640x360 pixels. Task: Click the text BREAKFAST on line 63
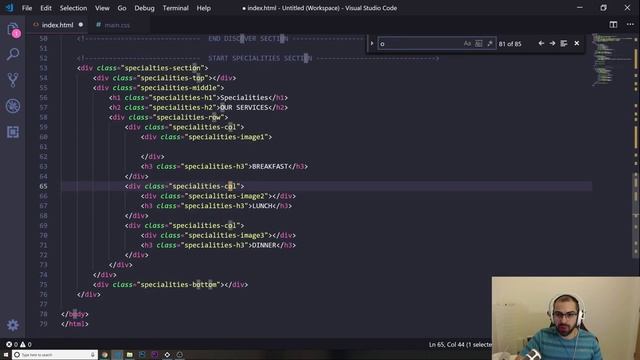(270, 167)
